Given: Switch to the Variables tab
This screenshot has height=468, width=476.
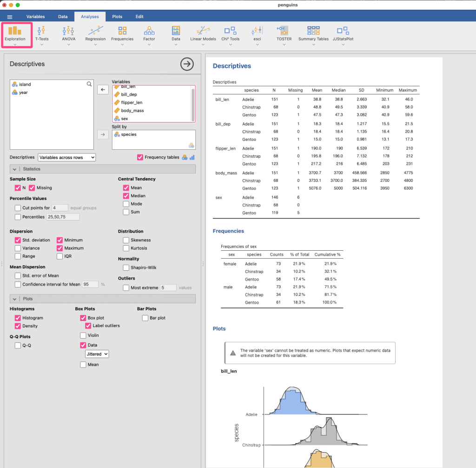Looking at the screenshot, I should [35, 17].
